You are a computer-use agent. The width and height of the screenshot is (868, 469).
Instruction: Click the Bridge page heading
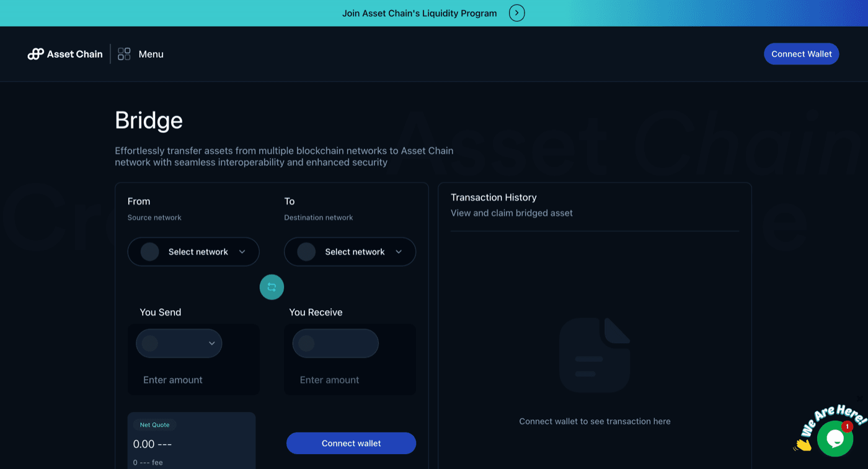coord(149,120)
